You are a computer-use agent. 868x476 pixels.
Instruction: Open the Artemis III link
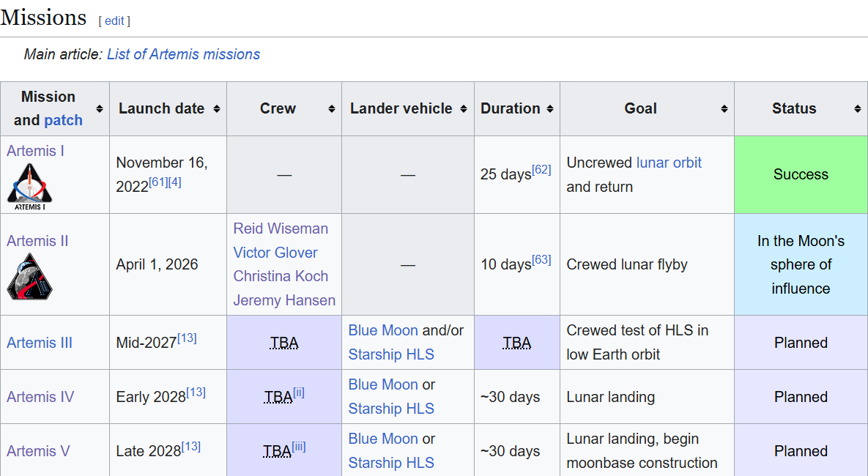point(40,343)
